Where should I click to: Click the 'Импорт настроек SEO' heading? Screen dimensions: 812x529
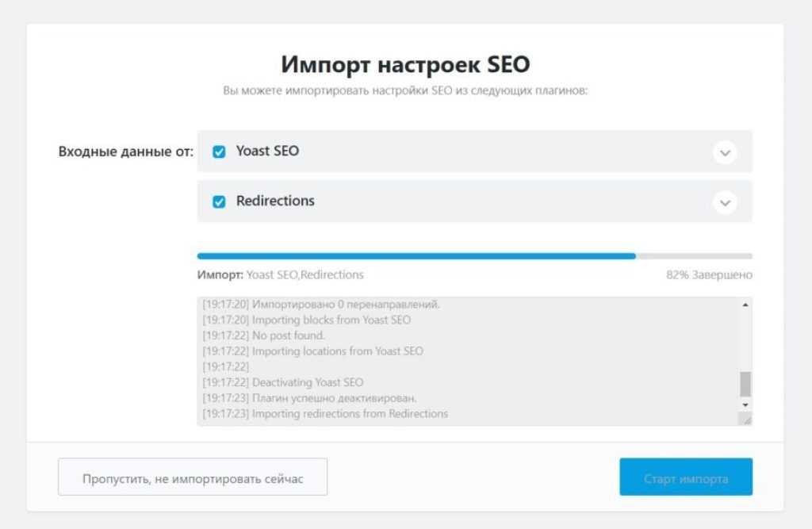[405, 64]
